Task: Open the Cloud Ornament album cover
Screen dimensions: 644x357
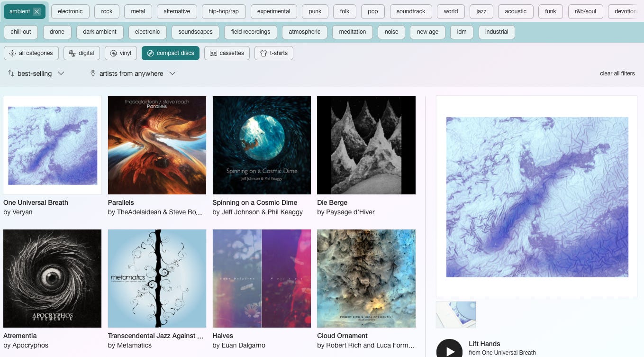Action: click(x=366, y=278)
